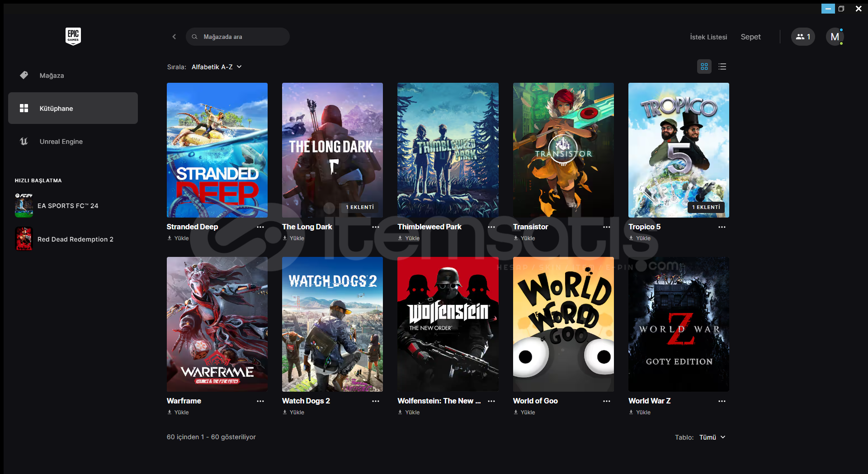Open Warframe options dots

(260, 401)
